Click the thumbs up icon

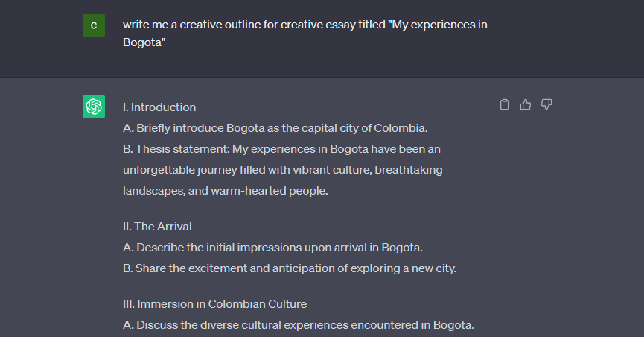click(x=526, y=104)
